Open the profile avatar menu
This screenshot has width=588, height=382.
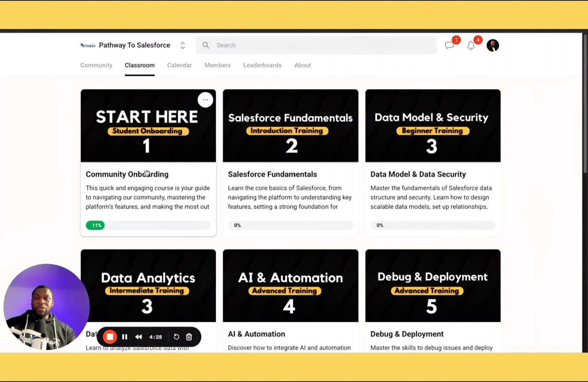(492, 45)
